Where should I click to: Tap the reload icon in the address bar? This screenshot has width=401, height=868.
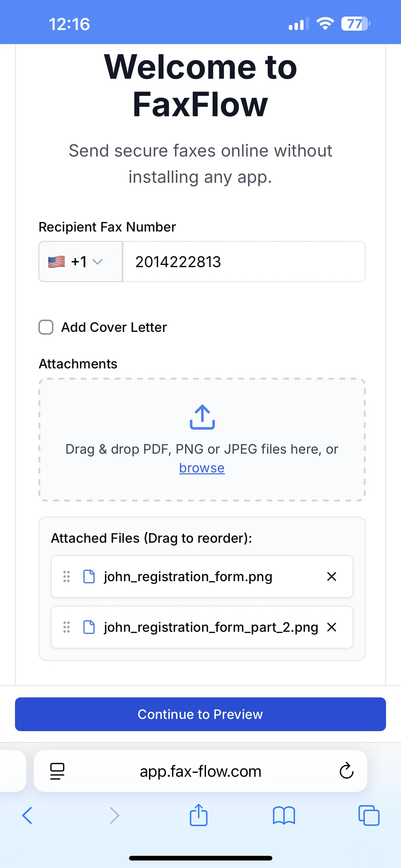pyautogui.click(x=346, y=771)
